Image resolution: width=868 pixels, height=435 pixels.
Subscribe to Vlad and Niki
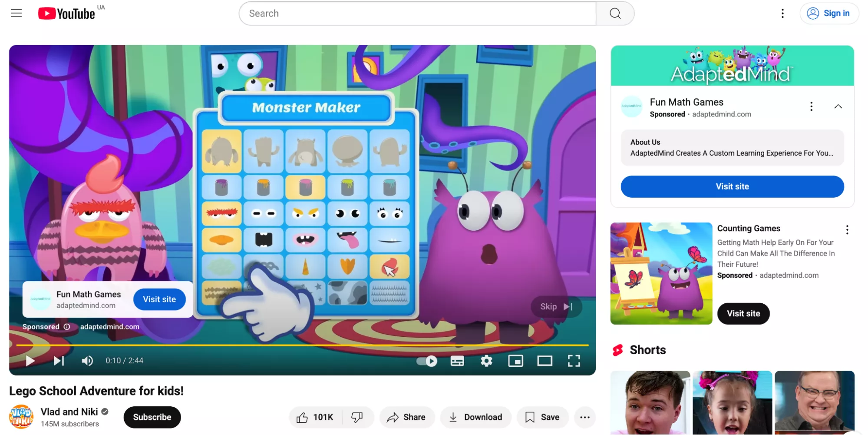tap(152, 417)
